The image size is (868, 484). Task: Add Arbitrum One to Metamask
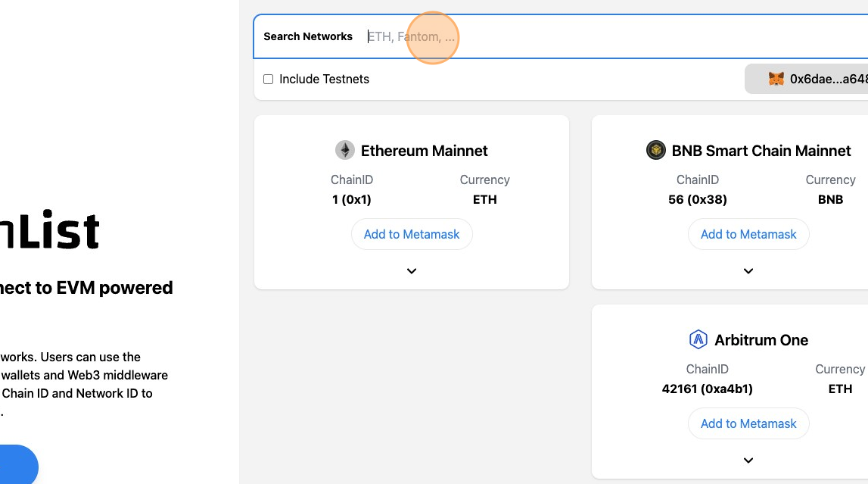(748, 423)
